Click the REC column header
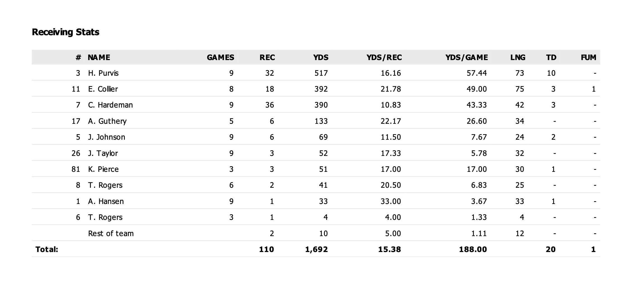Screen dimensions: 644x285 pyautogui.click(x=267, y=58)
